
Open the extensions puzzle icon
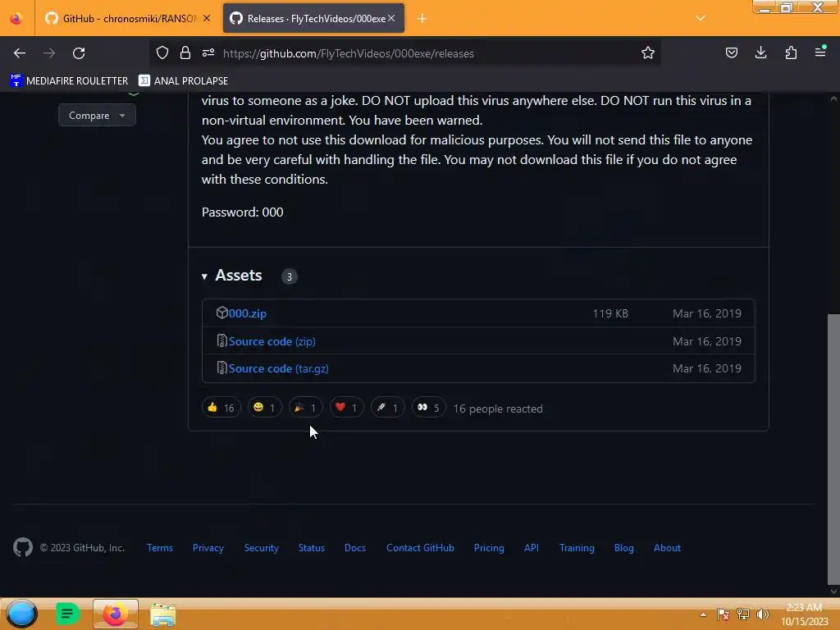tap(791, 52)
